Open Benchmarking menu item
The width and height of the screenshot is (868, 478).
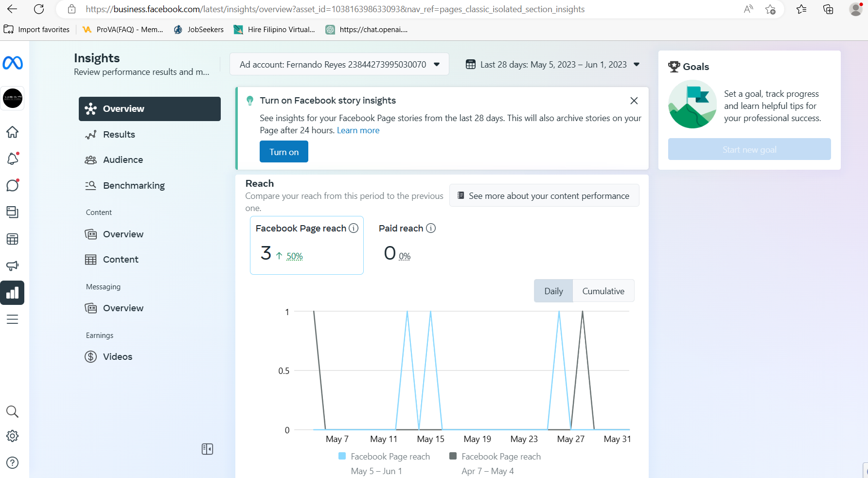pyautogui.click(x=150, y=186)
